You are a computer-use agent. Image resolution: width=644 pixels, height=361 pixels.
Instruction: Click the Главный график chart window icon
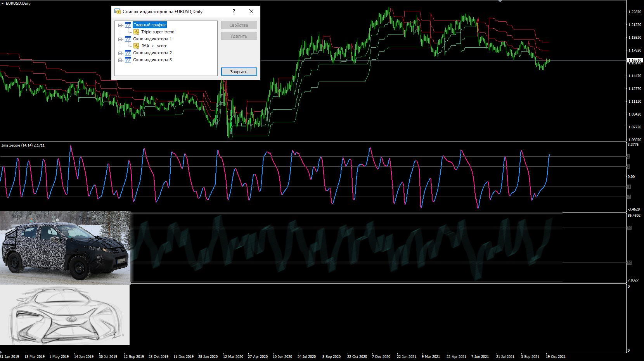click(x=128, y=25)
